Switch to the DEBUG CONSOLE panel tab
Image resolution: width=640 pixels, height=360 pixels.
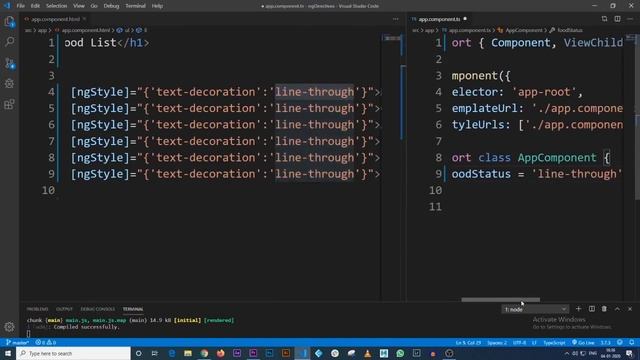98,309
